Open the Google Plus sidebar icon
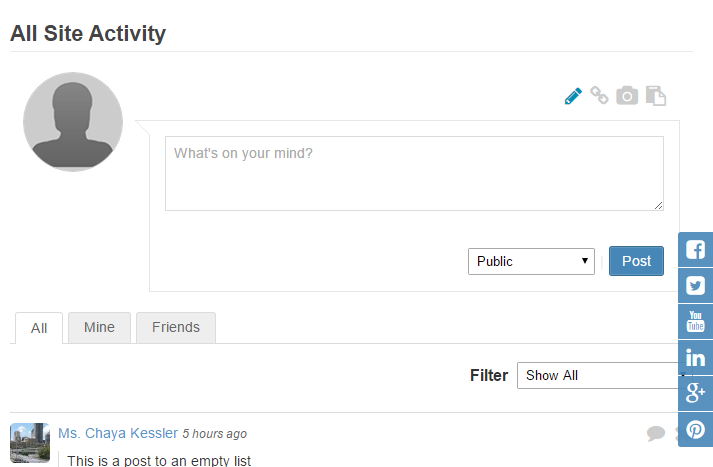The height and width of the screenshot is (467, 713). (x=696, y=394)
